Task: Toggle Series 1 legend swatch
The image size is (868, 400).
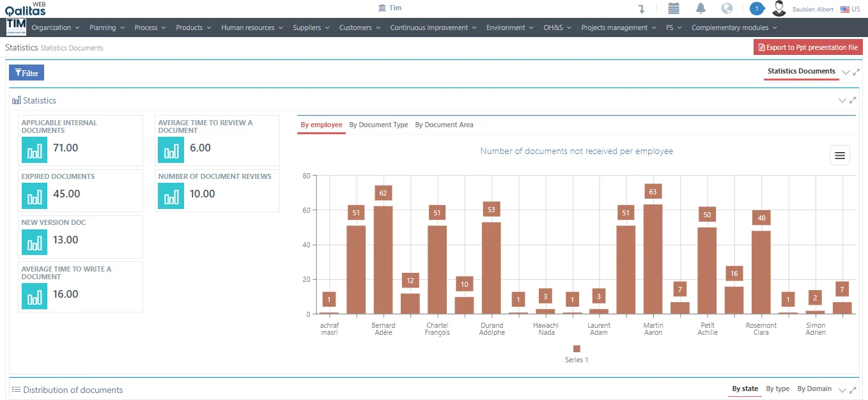Action: (577, 349)
